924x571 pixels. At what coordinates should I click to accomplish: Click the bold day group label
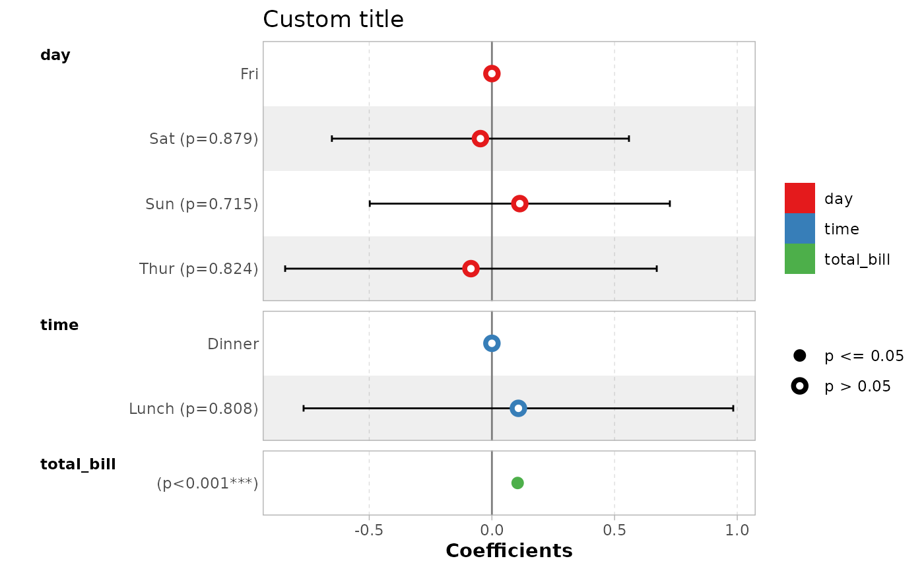pyautogui.click(x=55, y=55)
